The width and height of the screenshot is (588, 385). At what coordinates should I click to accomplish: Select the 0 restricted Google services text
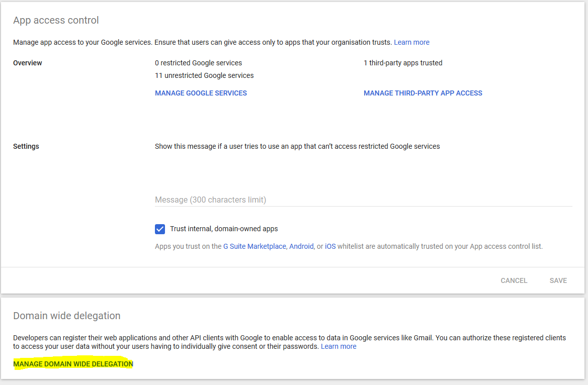pyautogui.click(x=198, y=63)
